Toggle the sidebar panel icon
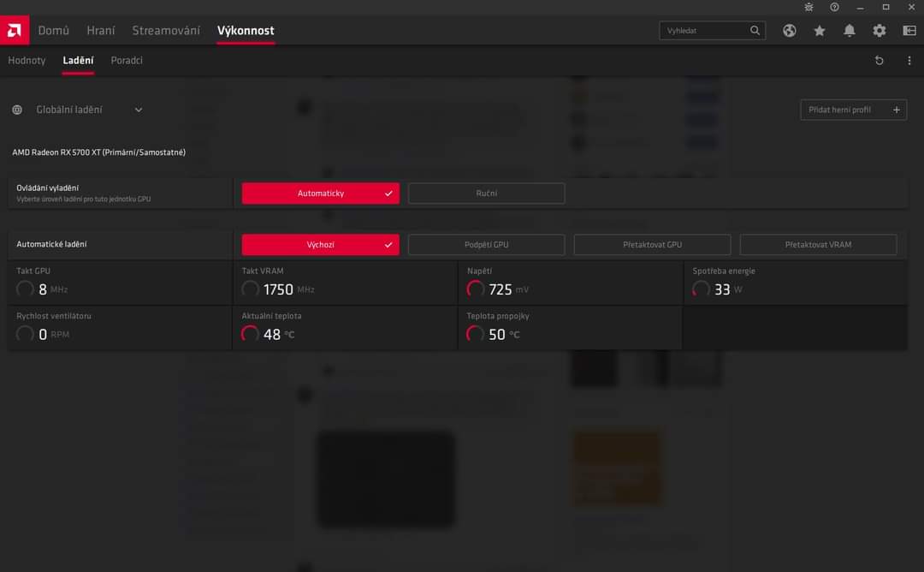Viewport: 924px width, 572px height. point(909,31)
